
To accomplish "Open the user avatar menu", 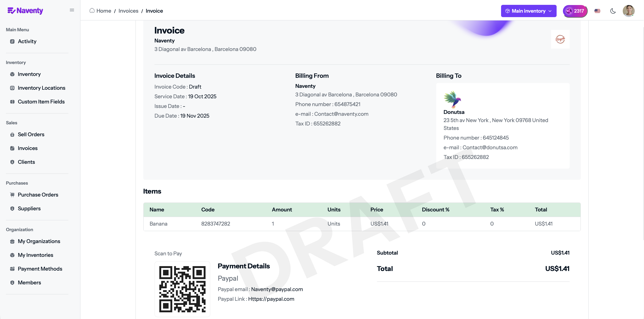I will (629, 11).
